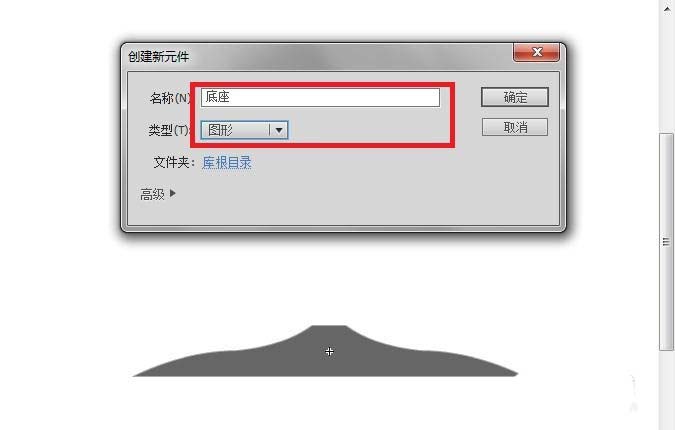Click the 类型(T) label
The width and height of the screenshot is (675, 430).
click(x=169, y=130)
